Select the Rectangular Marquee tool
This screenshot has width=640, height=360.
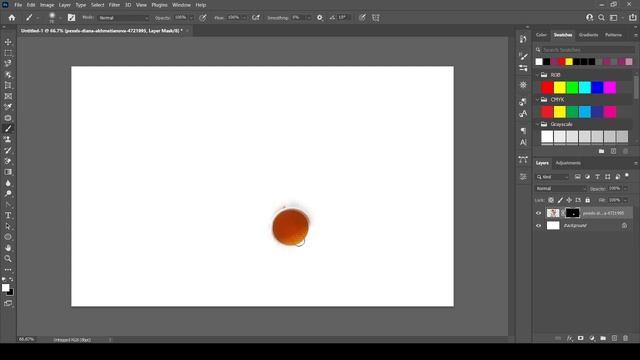coord(8,53)
